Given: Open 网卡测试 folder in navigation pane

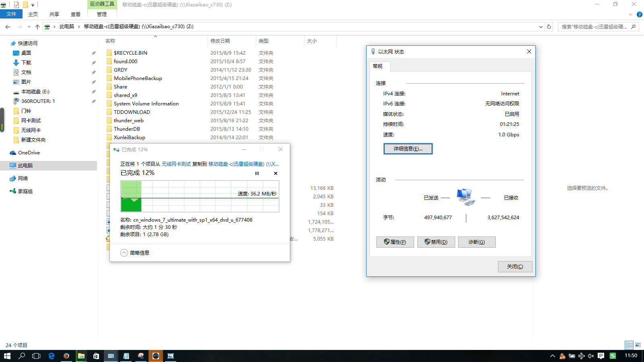Looking at the screenshot, I should click(31, 121).
